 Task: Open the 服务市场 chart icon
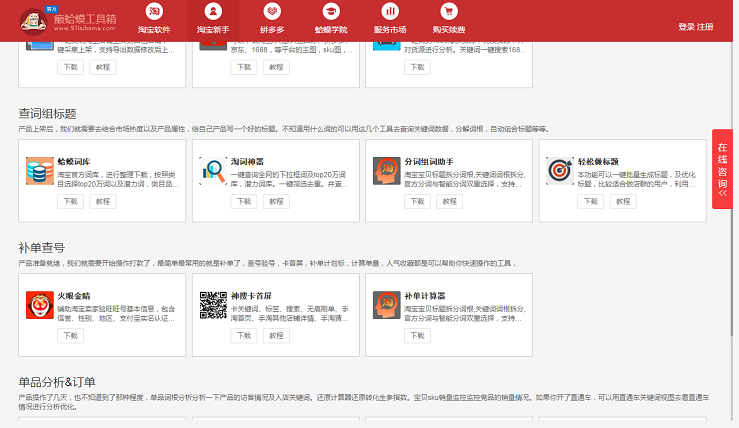coord(390,11)
